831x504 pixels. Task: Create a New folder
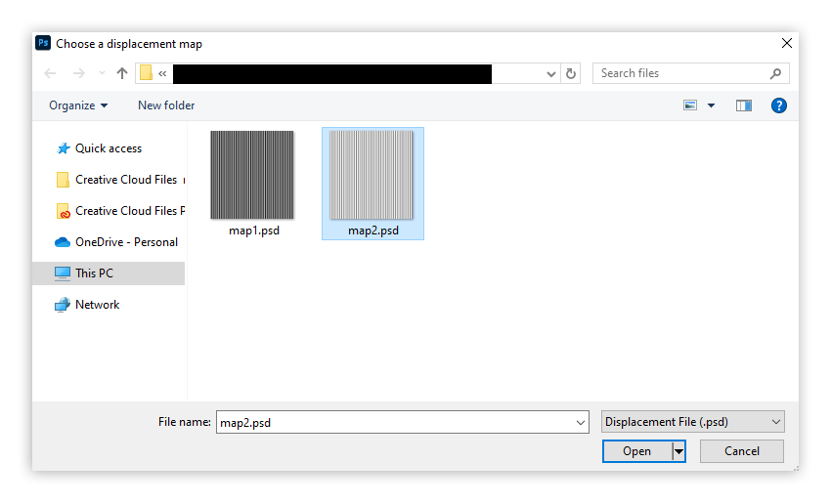pos(166,105)
